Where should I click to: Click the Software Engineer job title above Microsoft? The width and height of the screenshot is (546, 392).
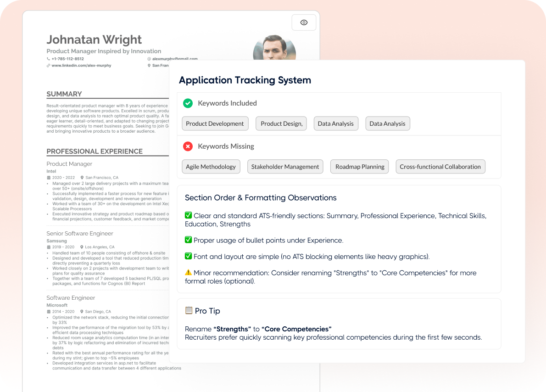(71, 298)
